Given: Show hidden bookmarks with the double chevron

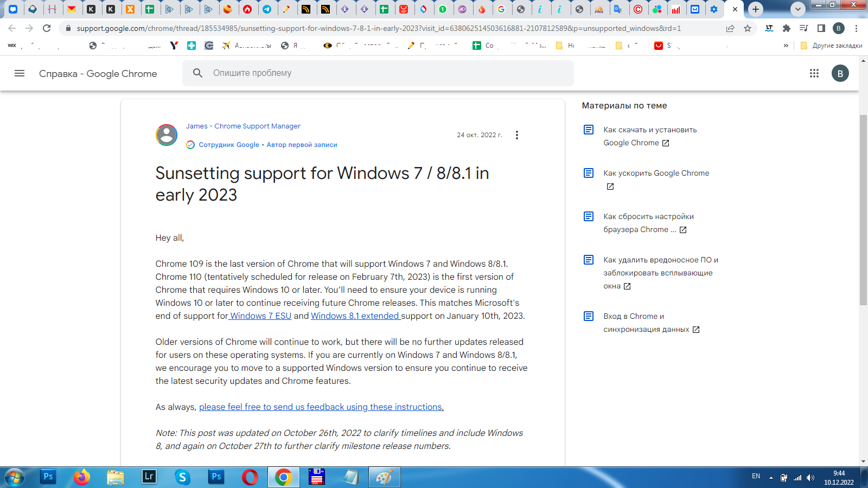Looking at the screenshot, I should pyautogui.click(x=786, y=46).
